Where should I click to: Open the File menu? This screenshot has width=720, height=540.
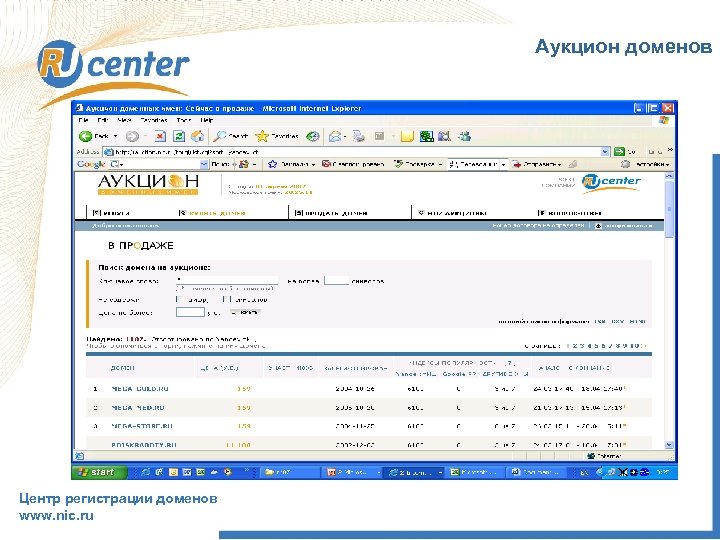click(84, 120)
